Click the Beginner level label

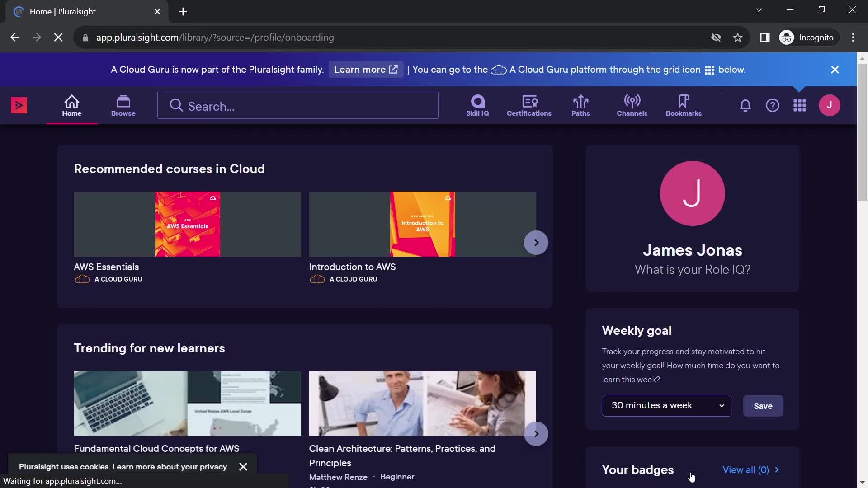pyautogui.click(x=397, y=477)
